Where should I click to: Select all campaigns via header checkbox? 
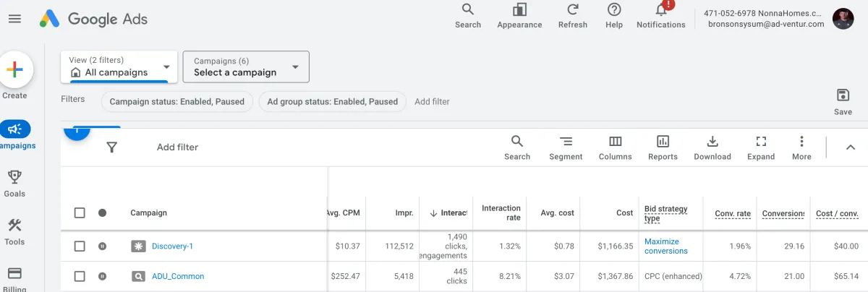click(80, 212)
